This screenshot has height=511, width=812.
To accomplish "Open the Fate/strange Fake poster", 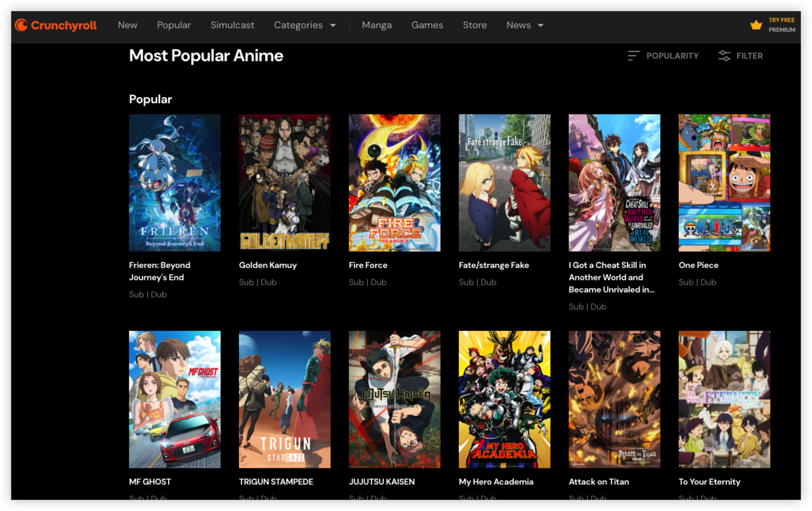I will point(505,183).
